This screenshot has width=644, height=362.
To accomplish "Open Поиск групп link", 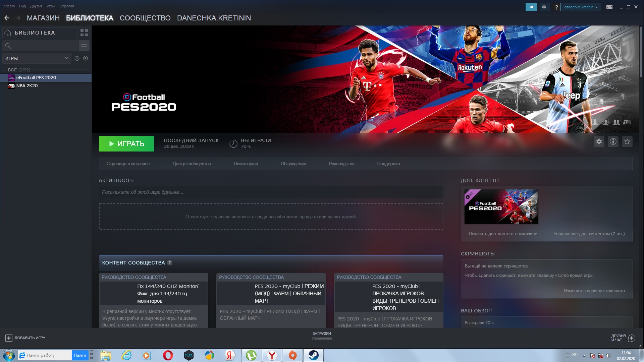I will [246, 164].
